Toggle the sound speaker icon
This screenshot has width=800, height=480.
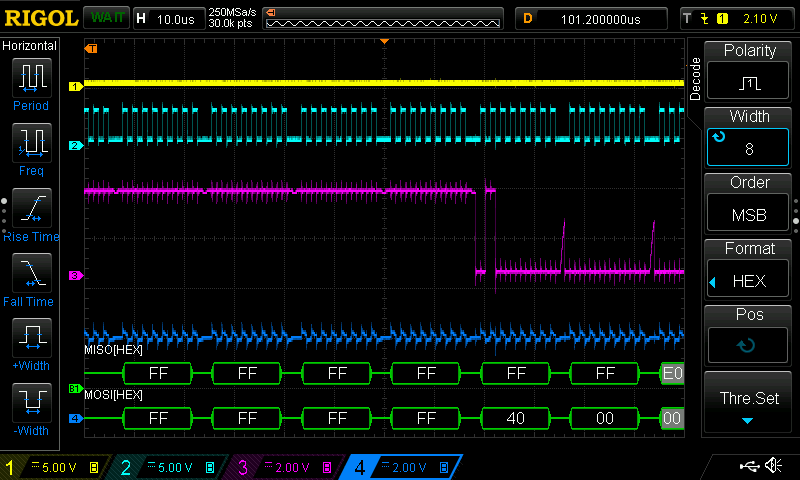coord(773,466)
